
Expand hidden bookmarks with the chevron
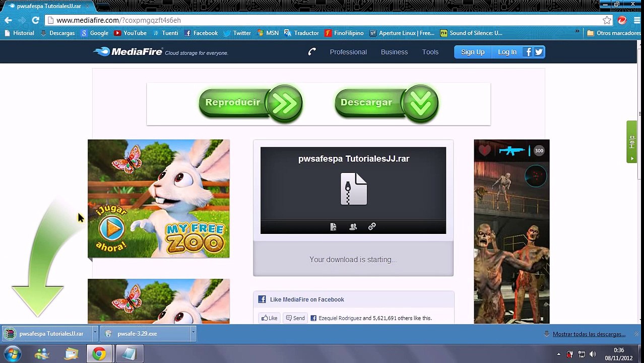(577, 32)
